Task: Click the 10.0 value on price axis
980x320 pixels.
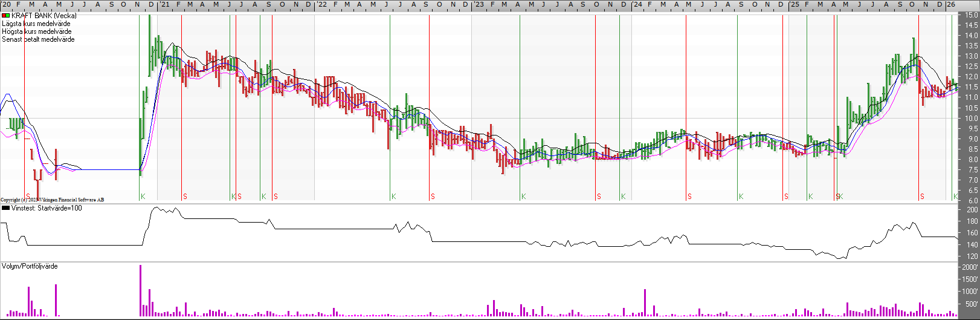Action: coord(971,119)
